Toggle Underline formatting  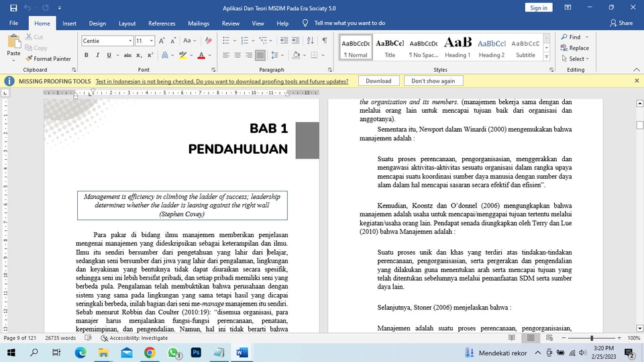[x=109, y=55]
